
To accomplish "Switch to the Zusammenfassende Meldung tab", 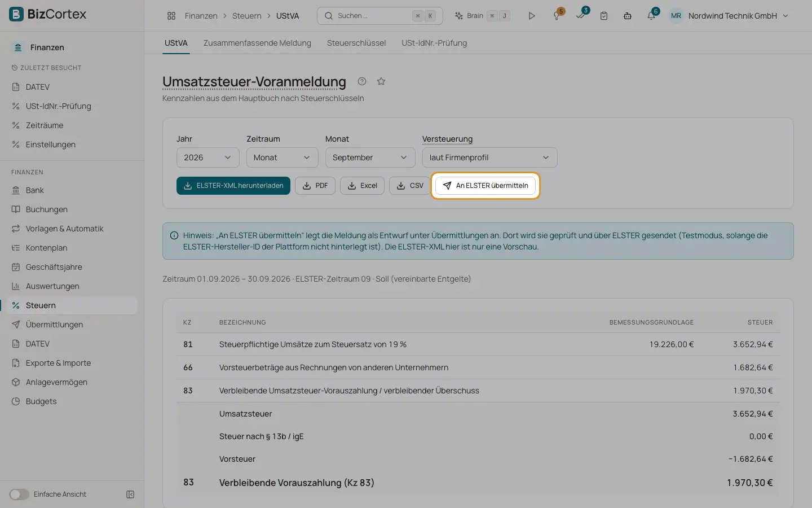I will tap(257, 43).
